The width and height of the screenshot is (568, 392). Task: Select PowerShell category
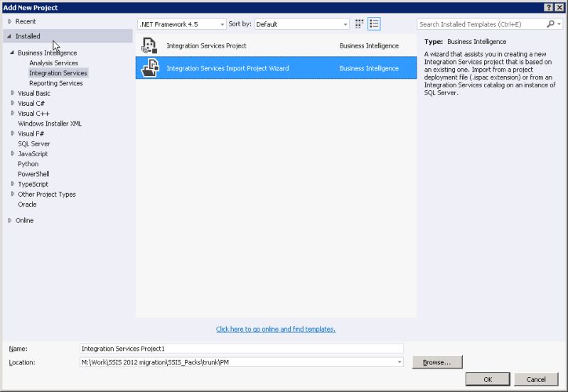[33, 174]
